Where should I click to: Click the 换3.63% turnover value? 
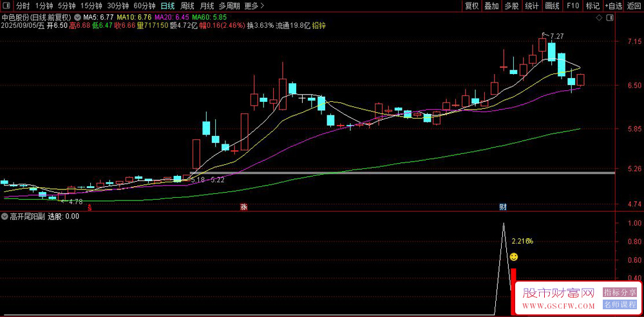260,26
